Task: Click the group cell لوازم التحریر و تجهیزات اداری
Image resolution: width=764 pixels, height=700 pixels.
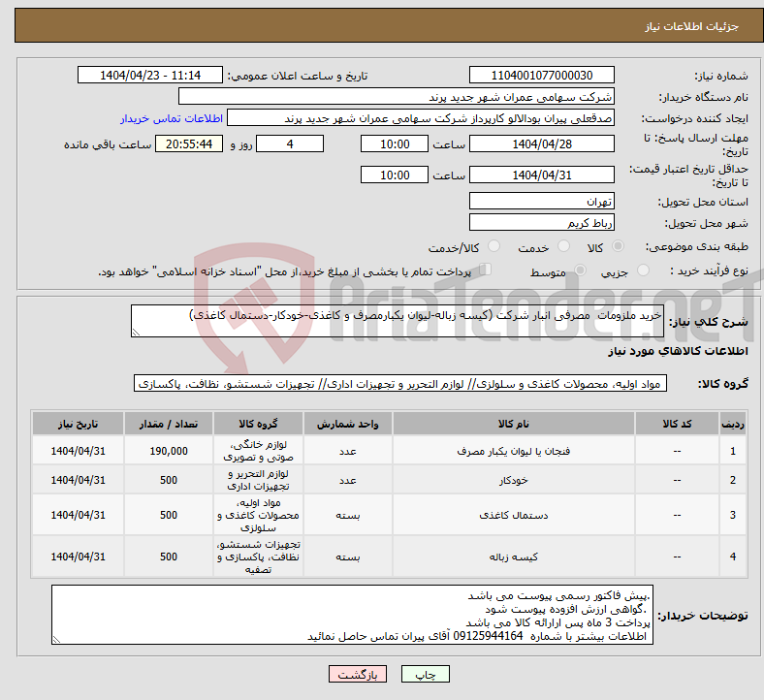Action: (258, 480)
